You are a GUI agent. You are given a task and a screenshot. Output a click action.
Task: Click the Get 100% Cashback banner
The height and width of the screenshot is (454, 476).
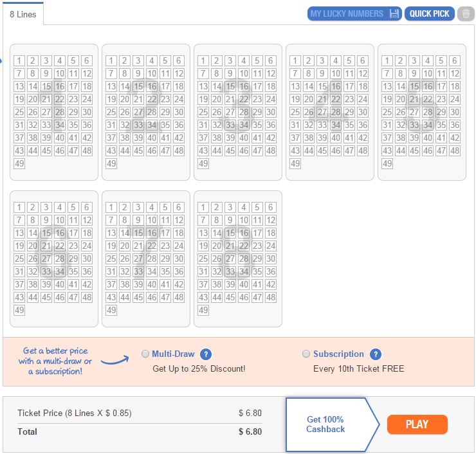pyautogui.click(x=325, y=424)
